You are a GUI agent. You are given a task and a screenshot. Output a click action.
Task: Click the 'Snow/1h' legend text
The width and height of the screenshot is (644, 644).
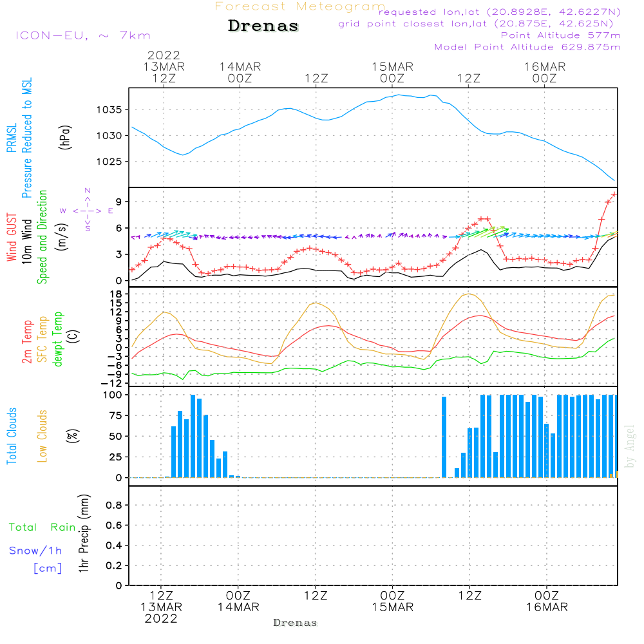35,551
